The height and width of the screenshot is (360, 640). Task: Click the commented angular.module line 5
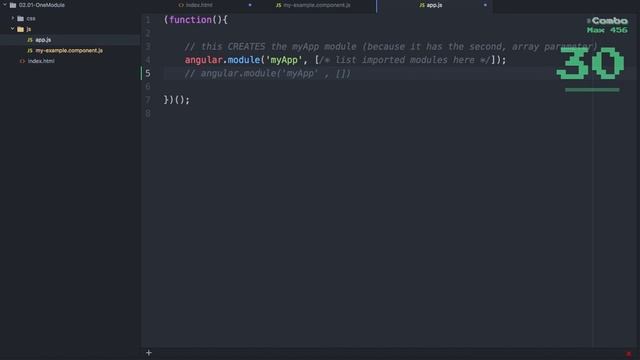267,73
